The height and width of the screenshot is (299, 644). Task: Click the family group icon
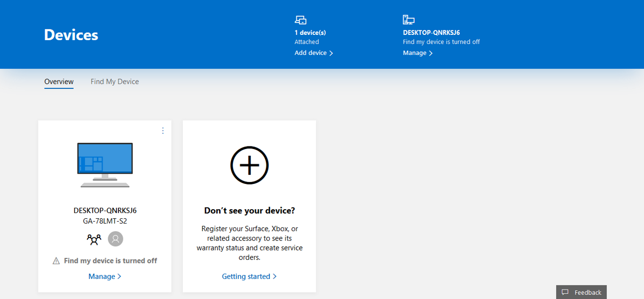(94, 239)
